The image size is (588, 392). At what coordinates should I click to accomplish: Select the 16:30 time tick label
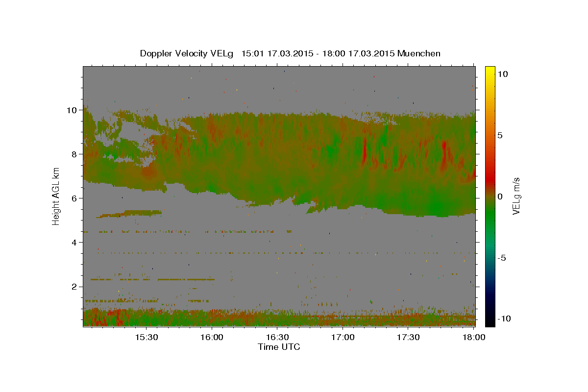277,337
